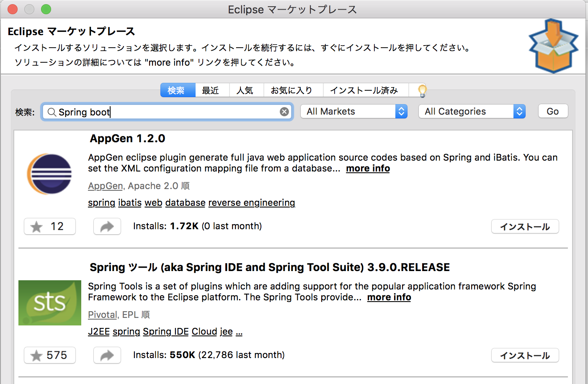Click the database tag link
Image resolution: width=588 pixels, height=384 pixels.
pos(185,202)
